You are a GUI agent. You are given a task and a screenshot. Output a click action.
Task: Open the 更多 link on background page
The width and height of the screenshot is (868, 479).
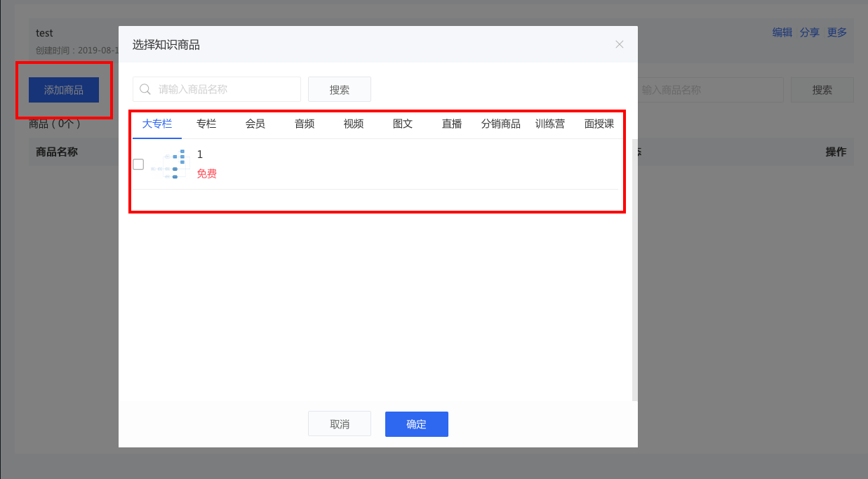point(837,32)
